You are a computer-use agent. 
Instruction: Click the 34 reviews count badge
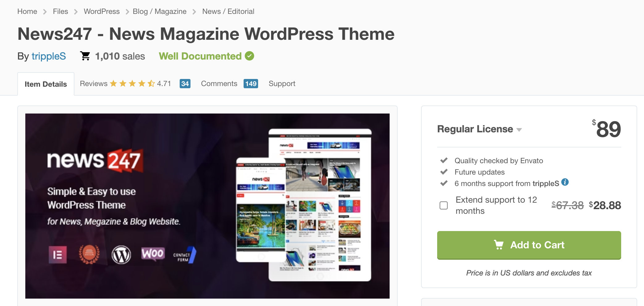point(185,84)
